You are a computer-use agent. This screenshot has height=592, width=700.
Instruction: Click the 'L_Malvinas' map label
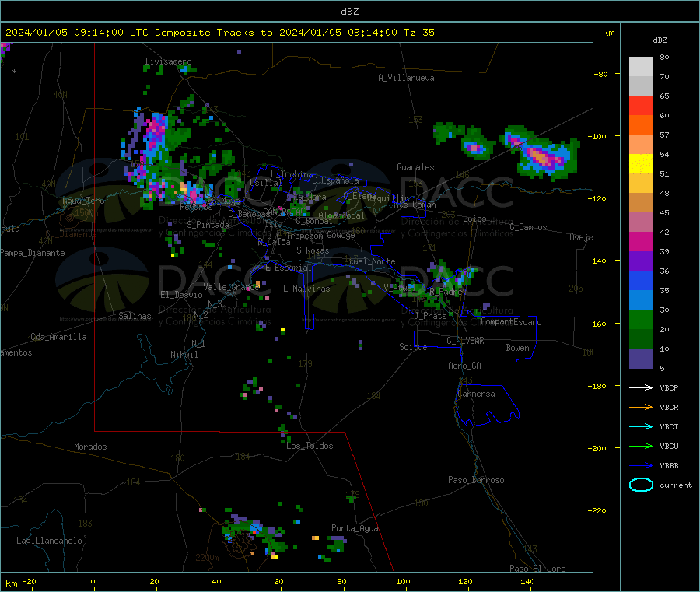point(306,289)
